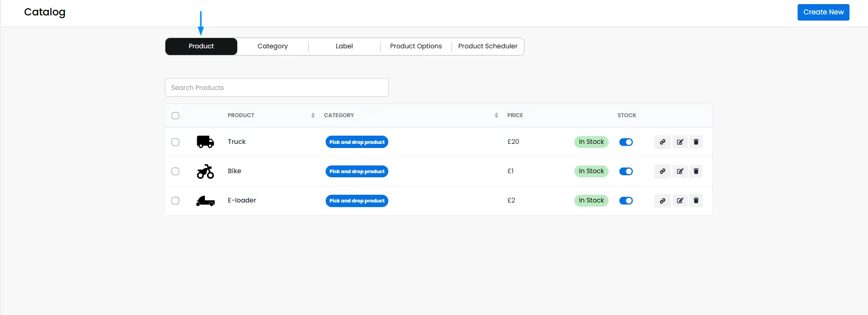Viewport: 868px width, 315px height.
Task: Click the E-loader row's category badge
Action: pos(357,201)
